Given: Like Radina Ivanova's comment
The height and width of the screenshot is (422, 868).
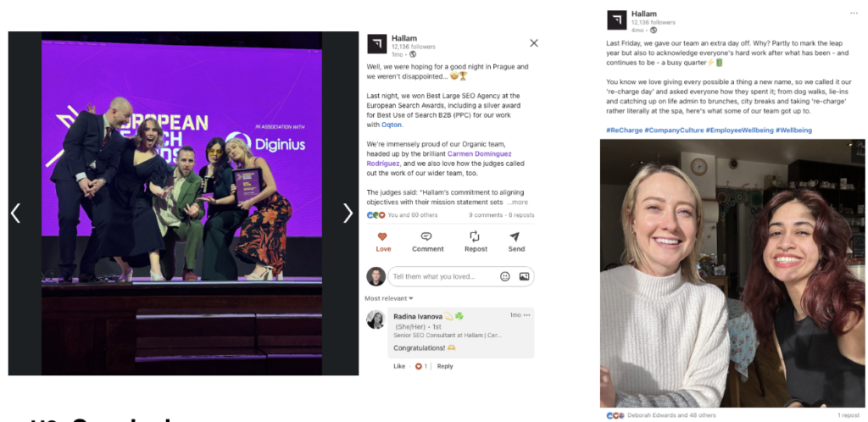Looking at the screenshot, I should click(399, 366).
